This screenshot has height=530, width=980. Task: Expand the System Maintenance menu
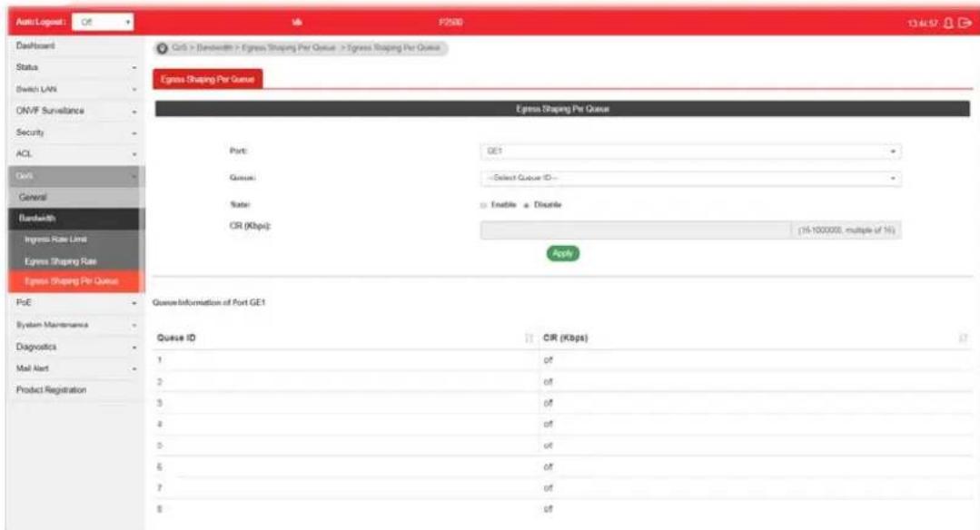pos(75,325)
